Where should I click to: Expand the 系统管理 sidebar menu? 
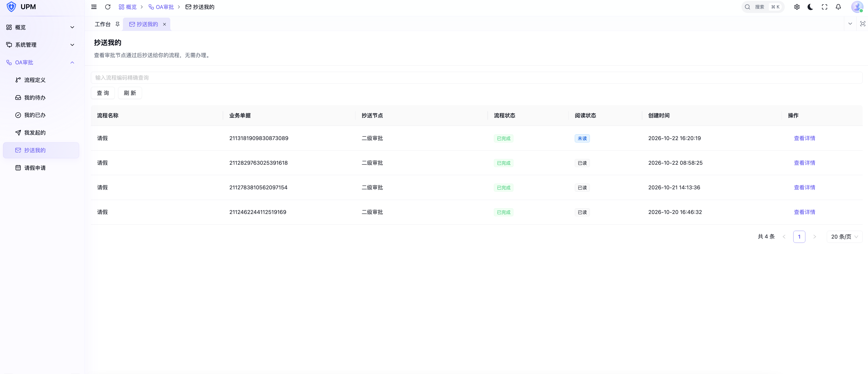tap(41, 45)
